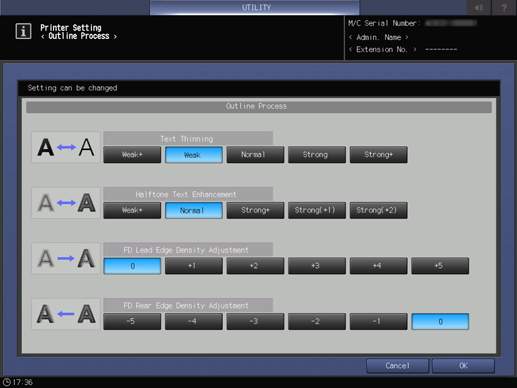Viewport: 517px width, 388px height.
Task: Click the Text Thinning bold-to-thin A illustration
Action: point(66,147)
